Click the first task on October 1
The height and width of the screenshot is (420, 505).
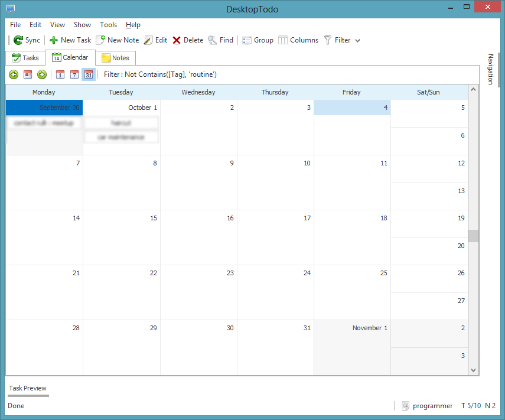coord(122,123)
